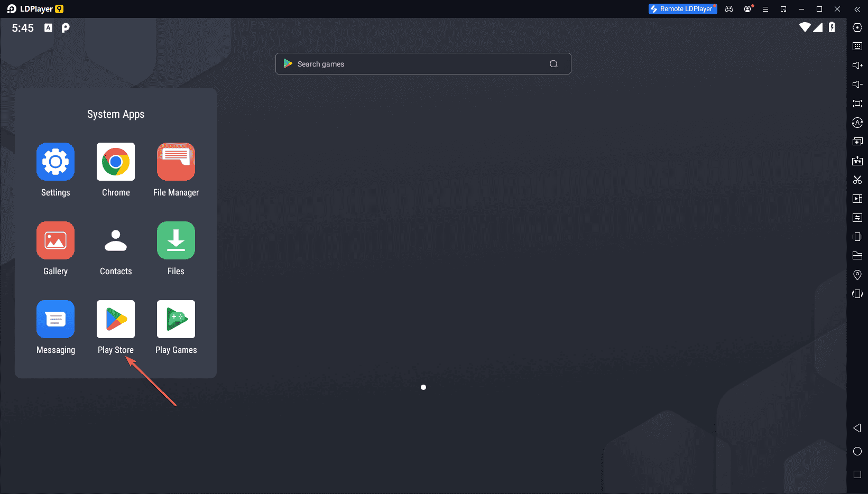This screenshot has height=494, width=868.
Task: Click the Remote LDPlayer button
Action: 682,9
